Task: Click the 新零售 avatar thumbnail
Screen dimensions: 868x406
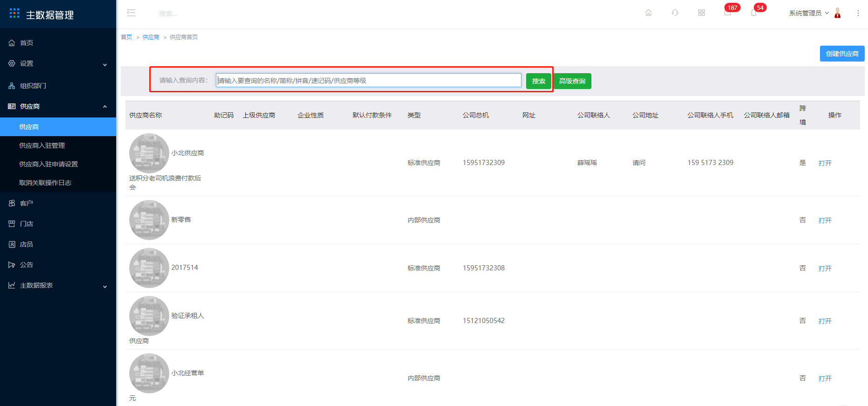Action: click(149, 220)
